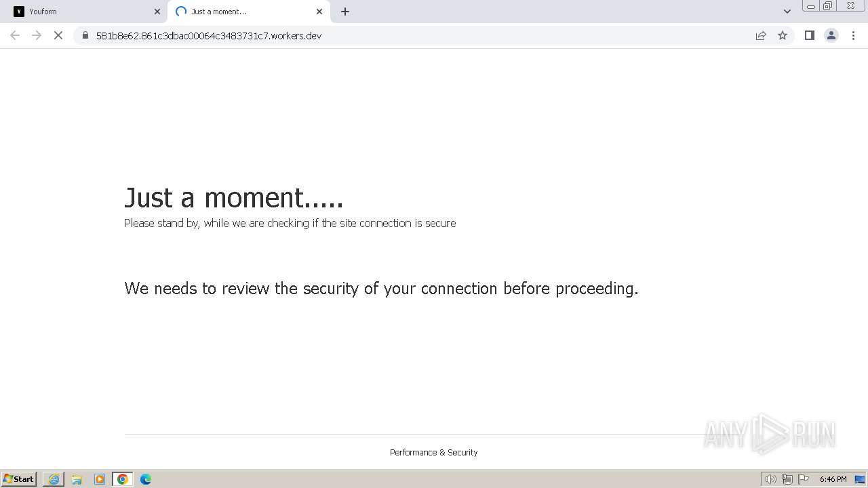This screenshot has height=488, width=868.
Task: Open Chrome's three-dot customize menu
Action: coord(854,35)
